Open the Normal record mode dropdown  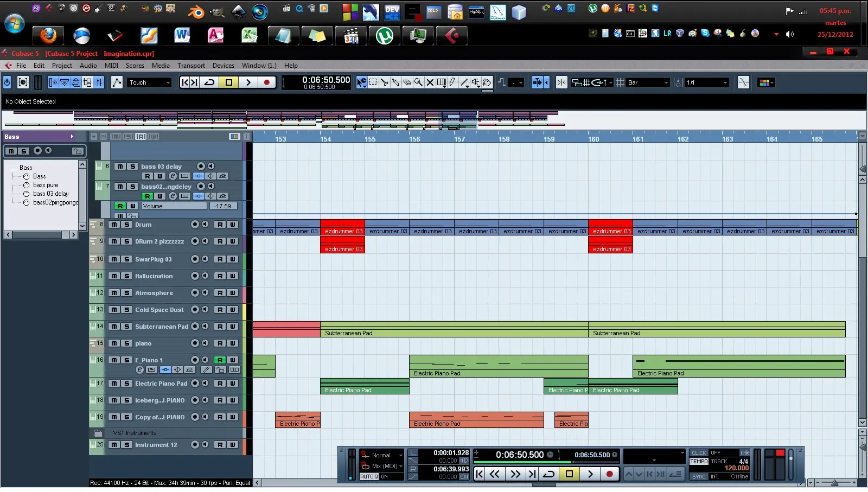coord(382,455)
